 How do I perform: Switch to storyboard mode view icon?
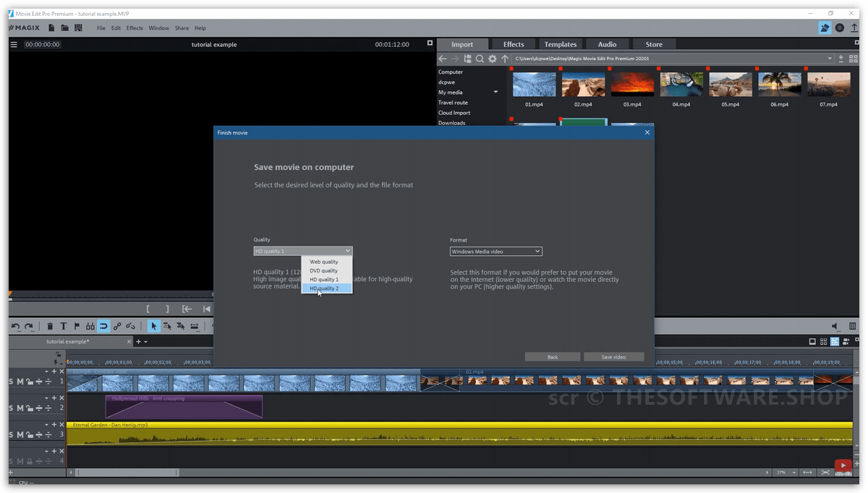pyautogui.click(x=812, y=341)
